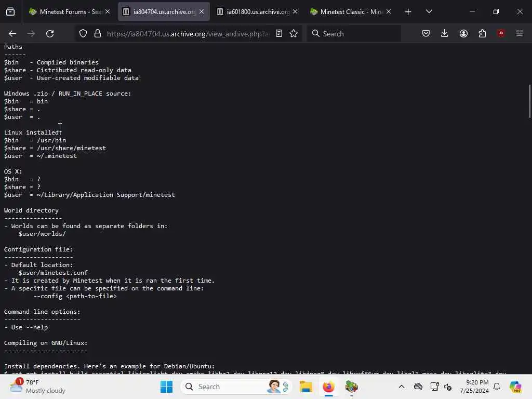Close the Minetest Classic tab

pos(389,11)
